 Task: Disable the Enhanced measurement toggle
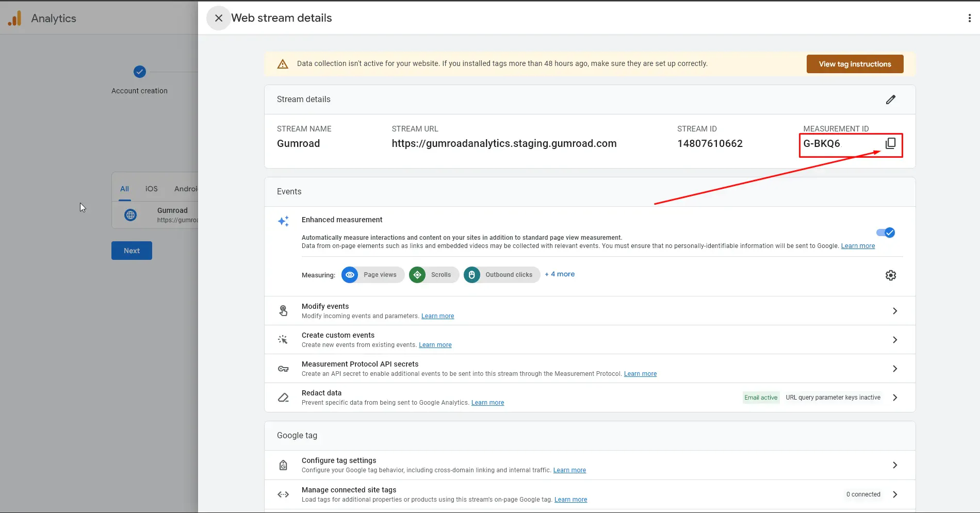[x=886, y=233]
